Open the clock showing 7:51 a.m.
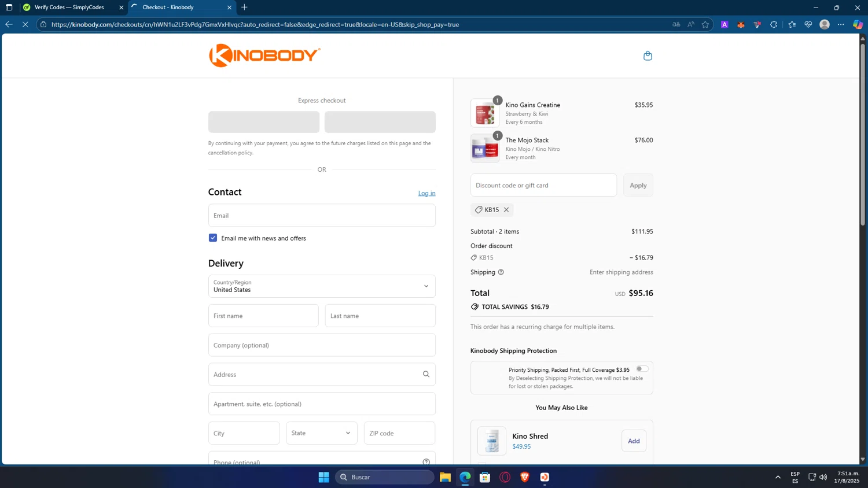 coord(847,477)
